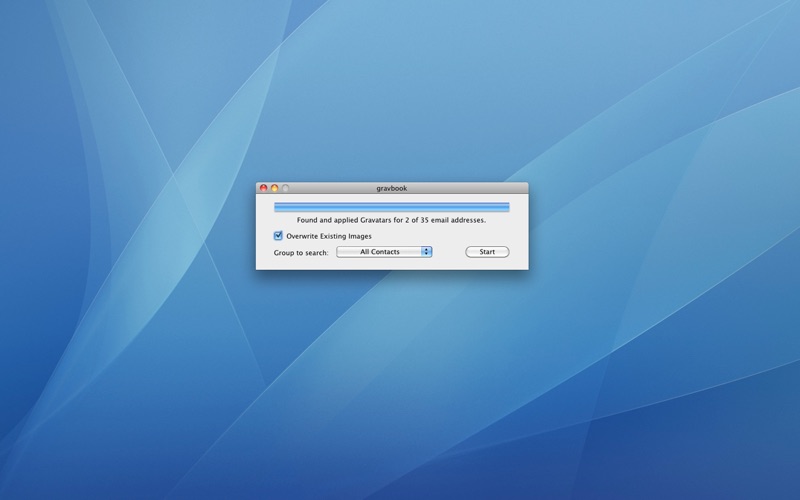Open the All Contacts group dropdown
The width and height of the screenshot is (800, 500).
tap(384, 252)
